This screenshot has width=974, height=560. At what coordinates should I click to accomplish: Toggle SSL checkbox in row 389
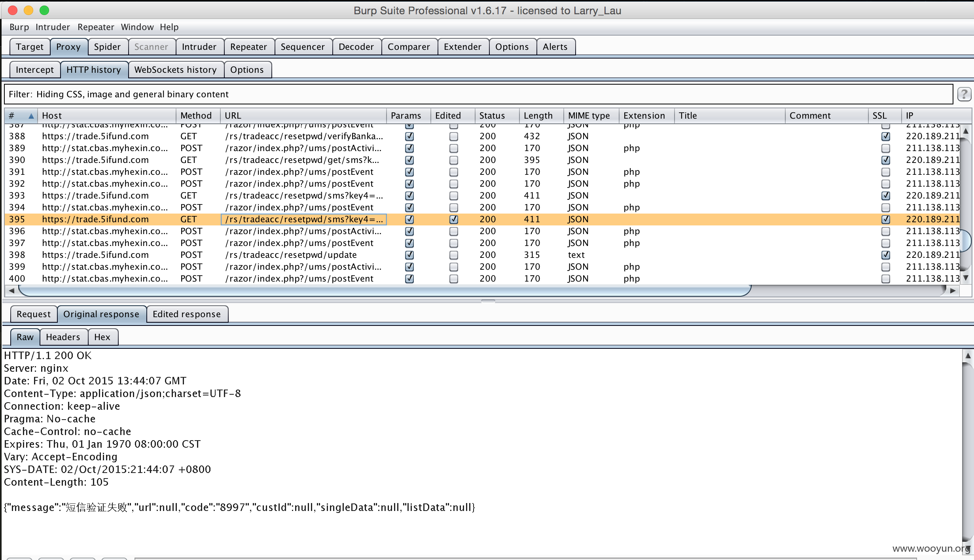(x=886, y=148)
